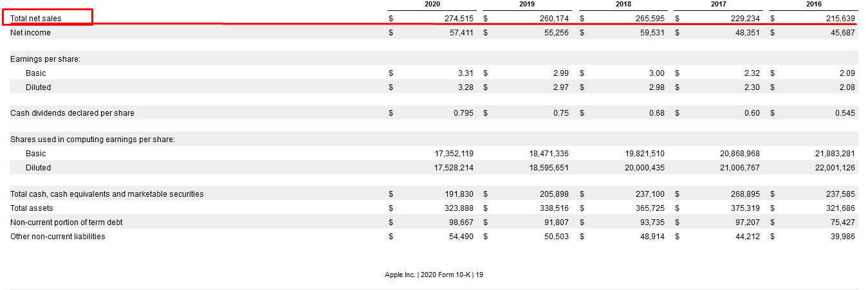
Task: Click the total assets value 365,725
Action: click(650, 208)
